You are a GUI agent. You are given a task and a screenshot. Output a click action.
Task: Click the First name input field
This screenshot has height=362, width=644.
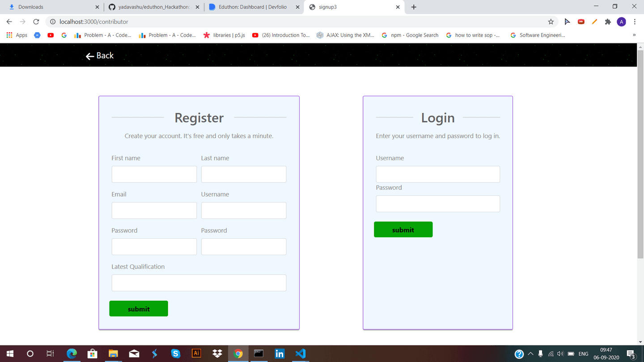(154, 174)
